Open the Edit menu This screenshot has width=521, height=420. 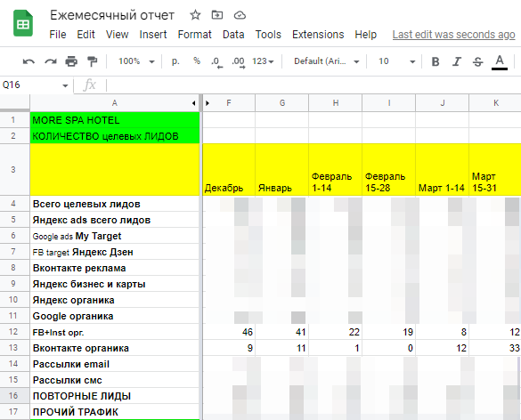coord(85,35)
